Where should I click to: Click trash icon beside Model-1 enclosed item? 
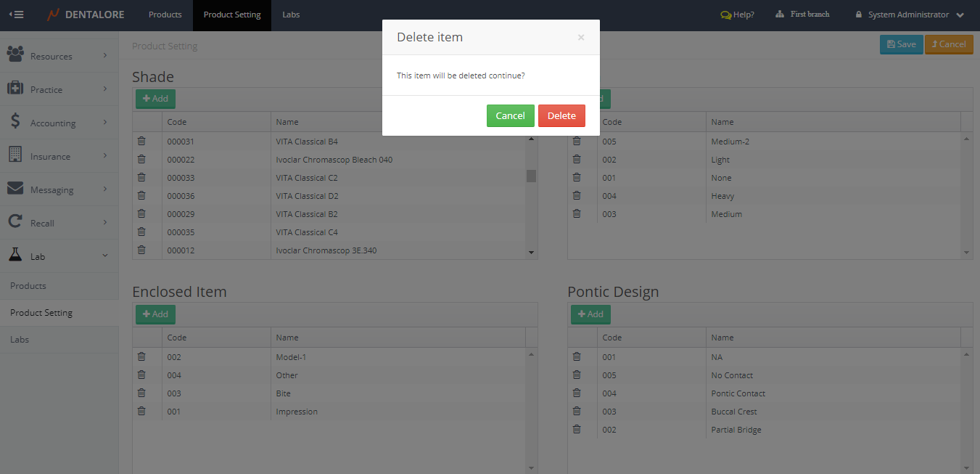[141, 356]
